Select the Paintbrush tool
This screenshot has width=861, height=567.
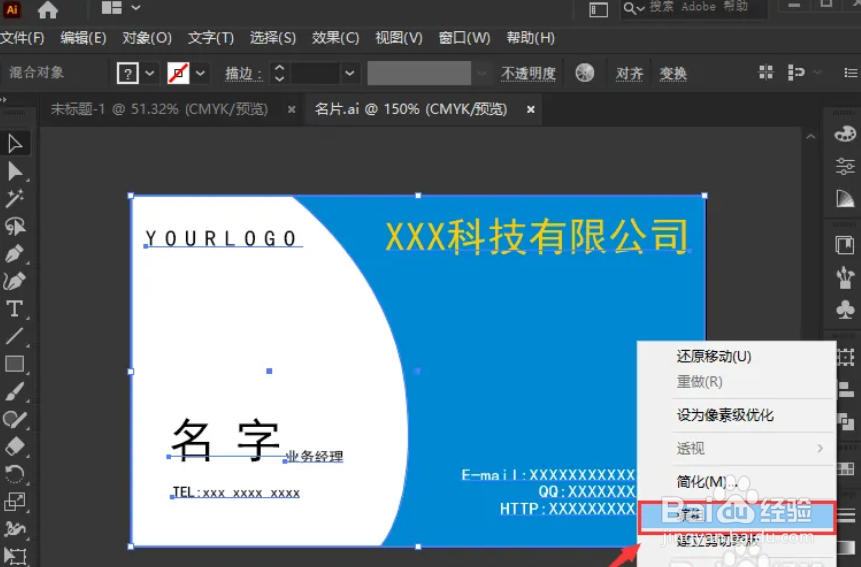[15, 391]
